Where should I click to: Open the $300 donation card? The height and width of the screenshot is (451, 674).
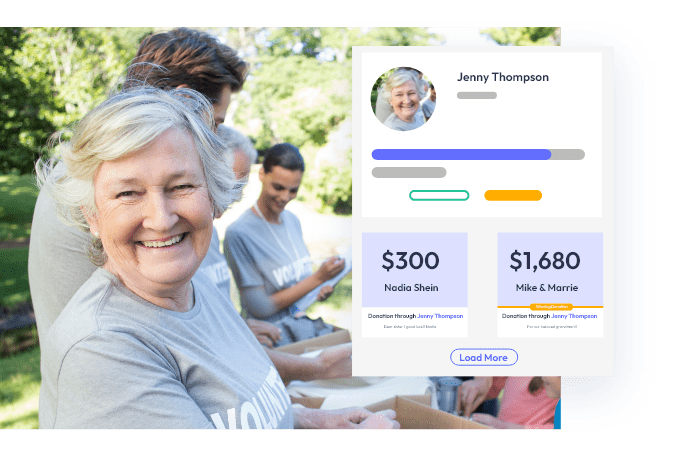[415, 285]
